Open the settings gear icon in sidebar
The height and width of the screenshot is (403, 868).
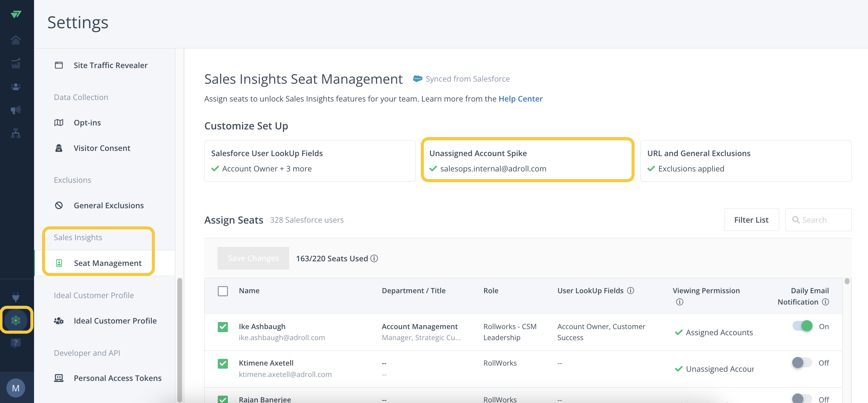[x=16, y=320]
